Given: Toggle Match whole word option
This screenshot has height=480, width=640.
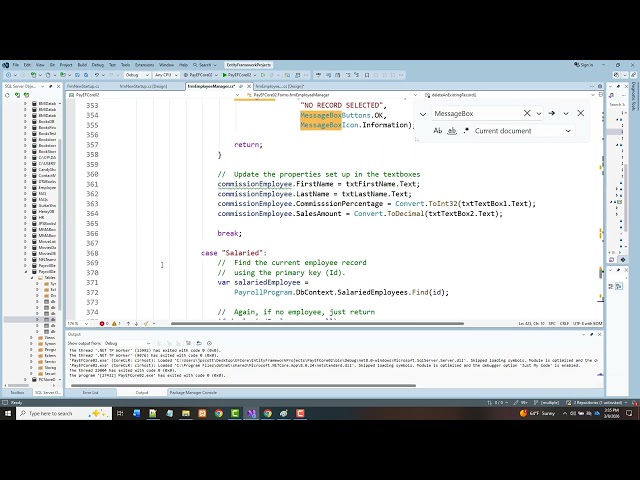Looking at the screenshot, I should (452, 131).
